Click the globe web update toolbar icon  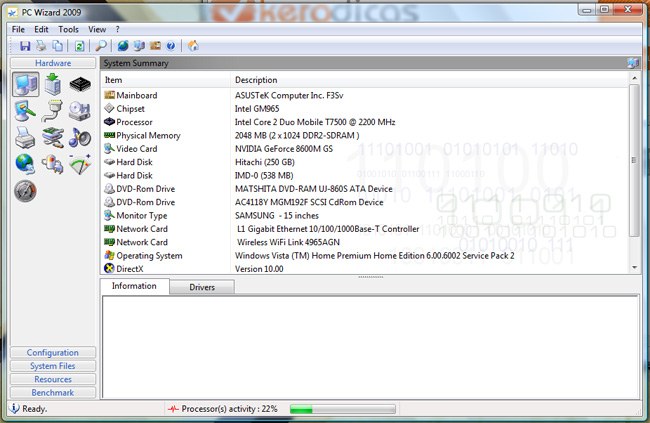[123, 46]
